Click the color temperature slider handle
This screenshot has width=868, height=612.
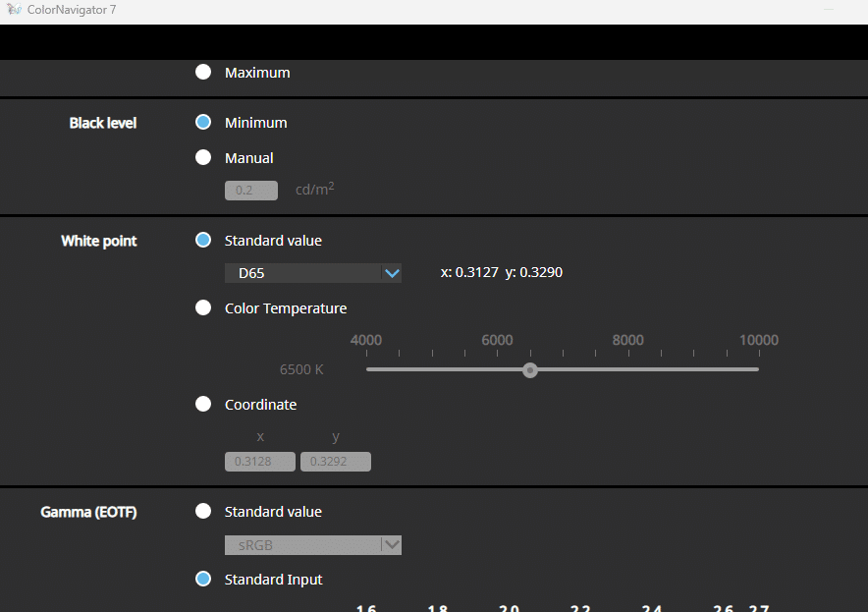coord(530,370)
